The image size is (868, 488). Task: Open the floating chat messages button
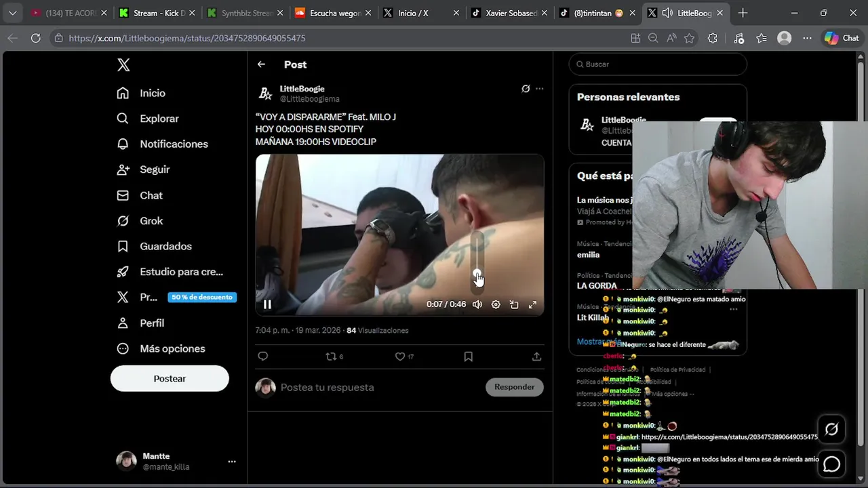pos(831,464)
